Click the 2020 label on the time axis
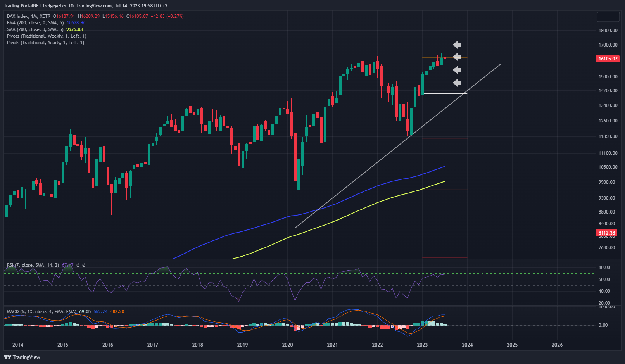 [x=287, y=345]
